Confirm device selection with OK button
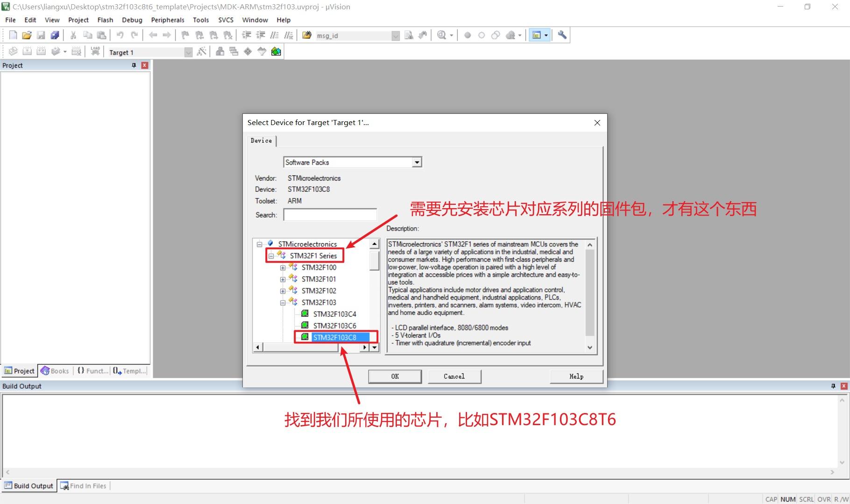The height and width of the screenshot is (504, 850). coord(394,376)
